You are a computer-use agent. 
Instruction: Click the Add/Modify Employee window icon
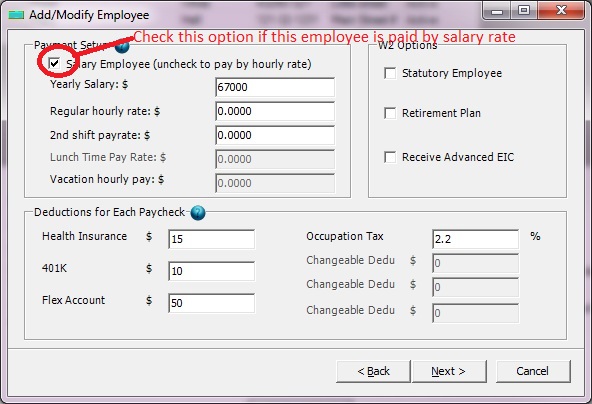16,15
